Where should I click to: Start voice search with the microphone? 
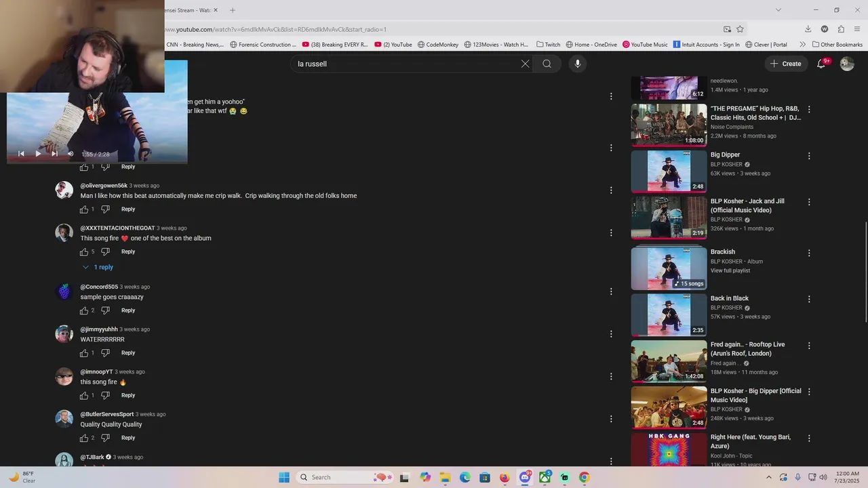pyautogui.click(x=578, y=64)
